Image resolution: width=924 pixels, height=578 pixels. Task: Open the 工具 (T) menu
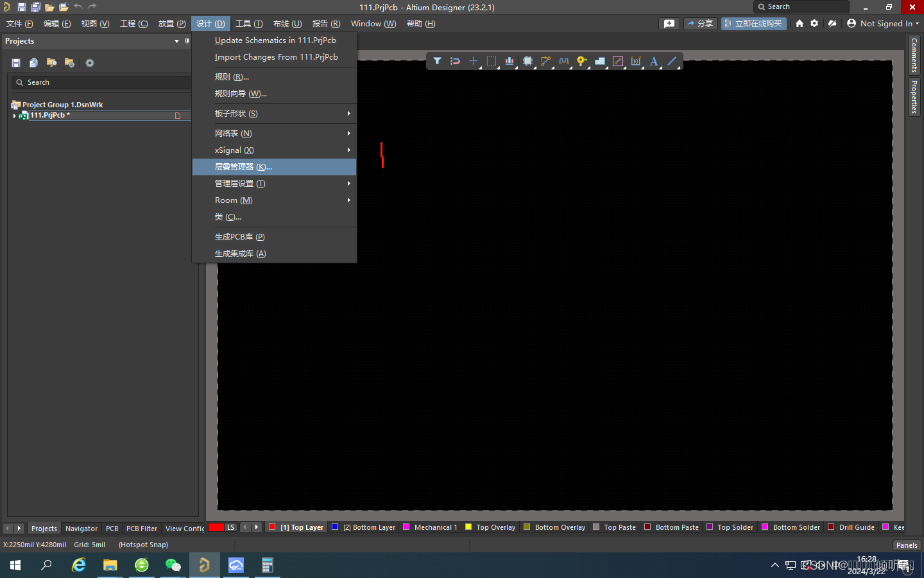tap(249, 24)
